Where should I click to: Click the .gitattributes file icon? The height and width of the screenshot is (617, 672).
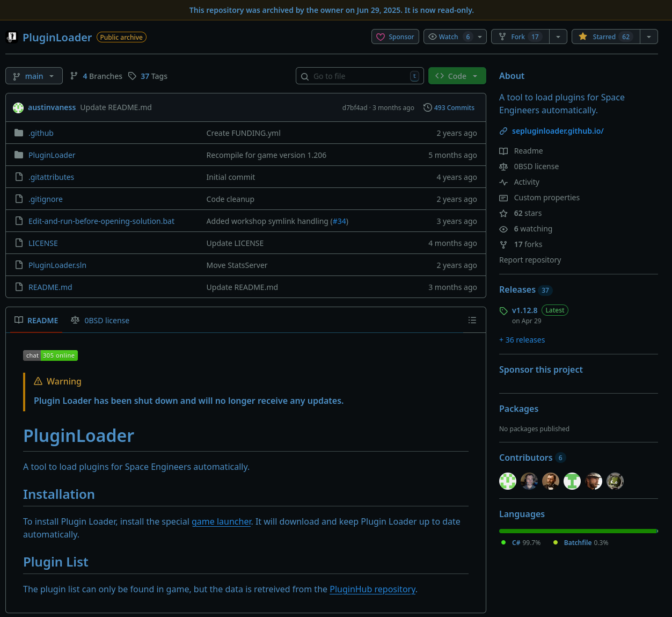click(x=19, y=177)
